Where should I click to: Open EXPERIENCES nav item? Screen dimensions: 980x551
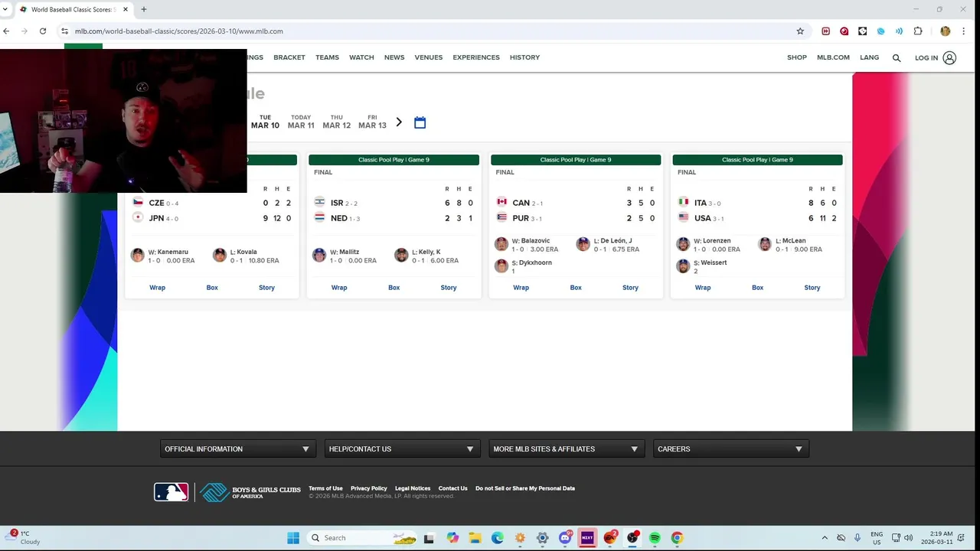tap(476, 57)
